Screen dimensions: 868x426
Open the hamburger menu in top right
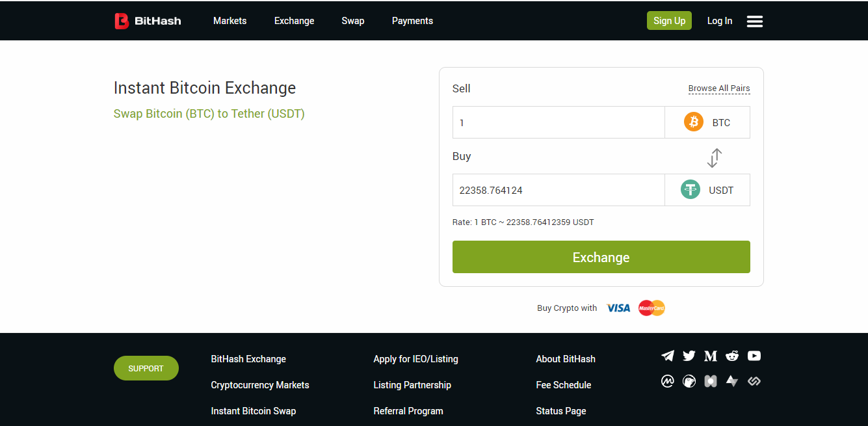tap(754, 21)
